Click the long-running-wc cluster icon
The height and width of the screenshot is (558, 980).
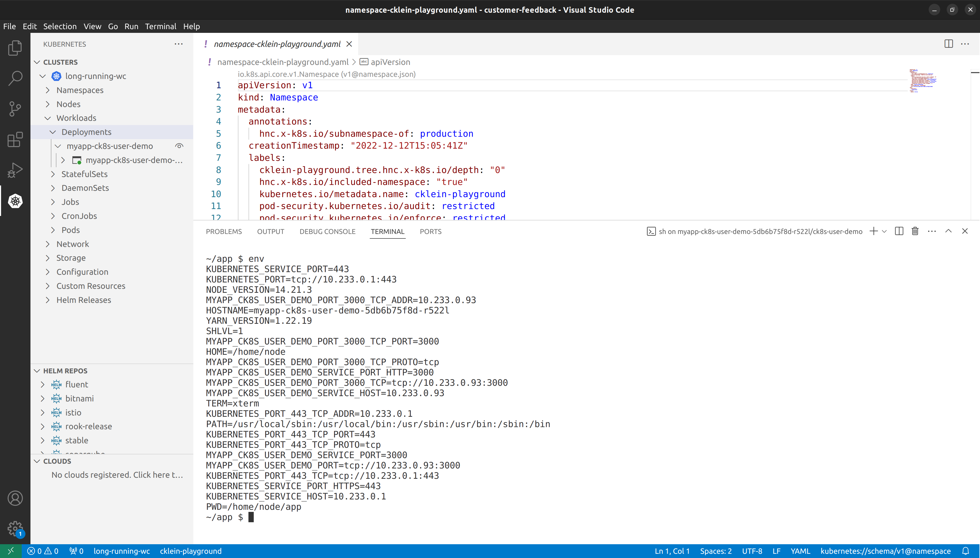(x=56, y=76)
